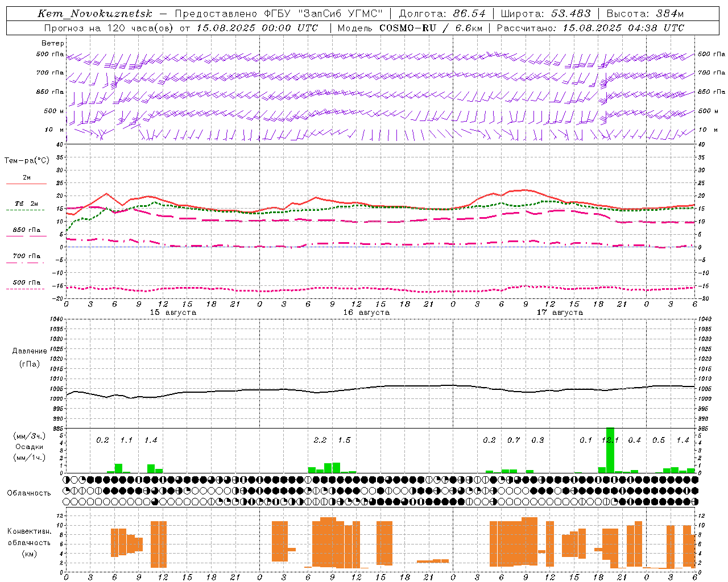Image resolution: width=728 pixels, height=582 pixels.
Task: Click the 'Тем-ра(°C)' temperature panel label
Action: [27, 161]
